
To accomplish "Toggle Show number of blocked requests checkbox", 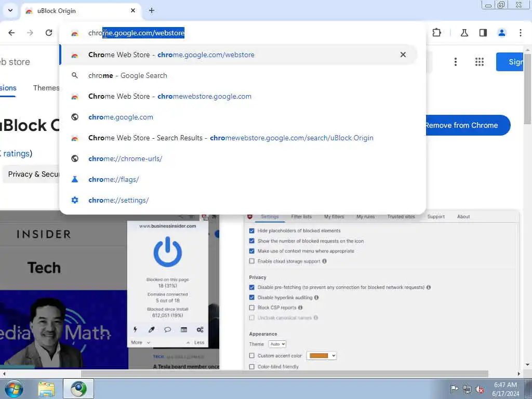I will [252, 241].
